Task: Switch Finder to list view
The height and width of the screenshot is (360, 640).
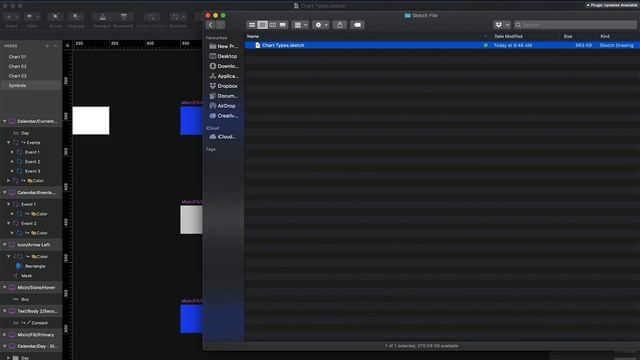Action: point(262,25)
